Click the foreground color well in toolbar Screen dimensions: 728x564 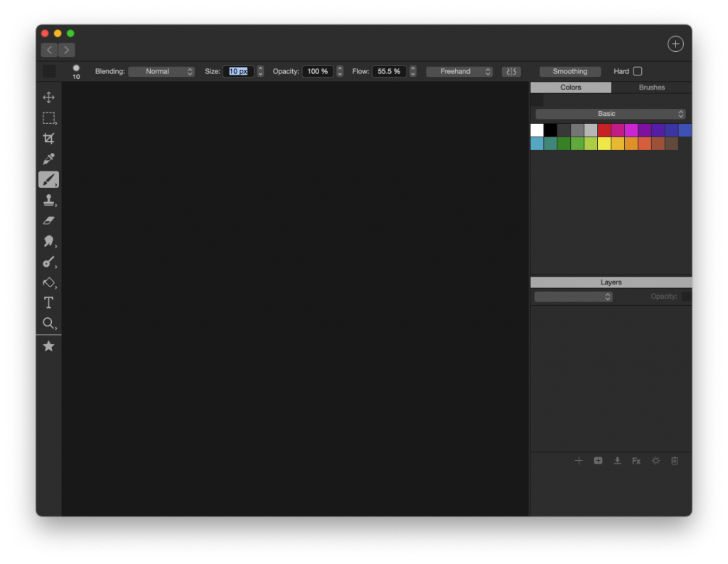pyautogui.click(x=49, y=71)
